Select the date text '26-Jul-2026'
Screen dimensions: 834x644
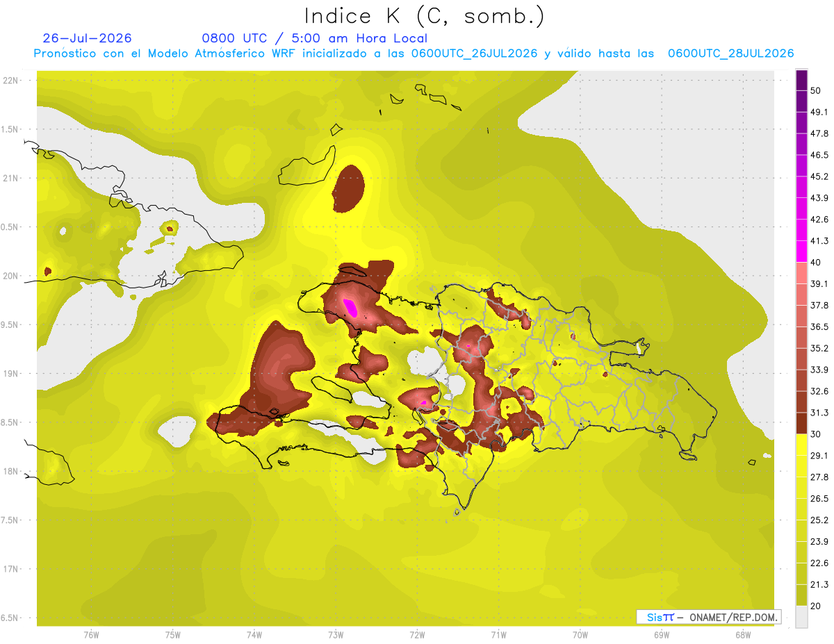coord(88,38)
